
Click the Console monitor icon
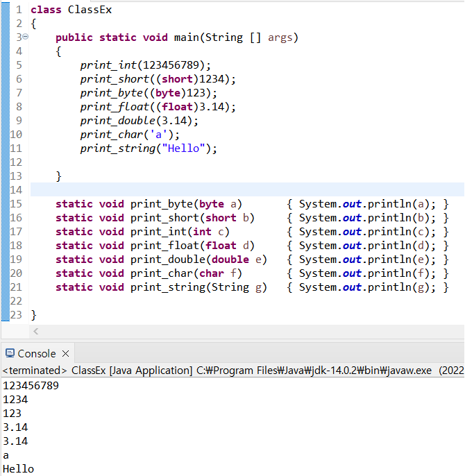pos(10,353)
